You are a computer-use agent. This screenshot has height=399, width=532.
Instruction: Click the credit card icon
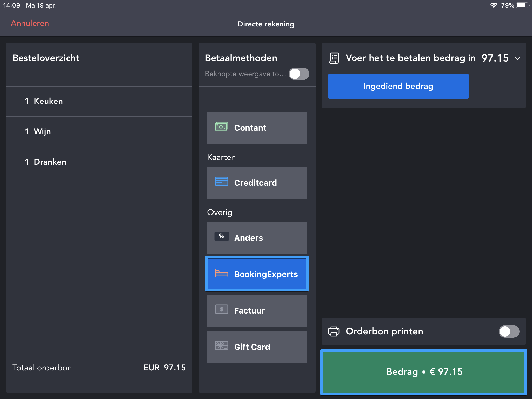point(221,181)
